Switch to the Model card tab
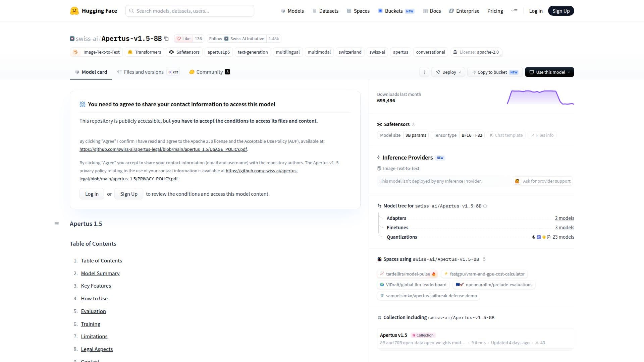 click(x=91, y=72)
